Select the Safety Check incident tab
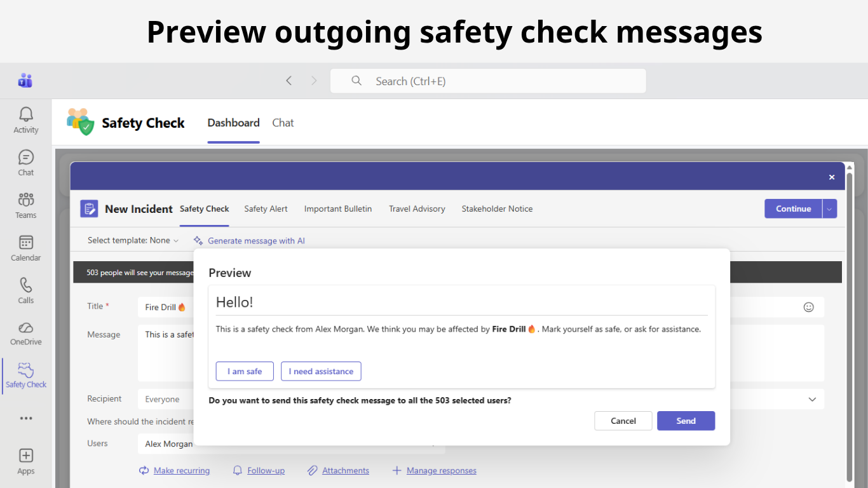The height and width of the screenshot is (488, 868). point(205,208)
